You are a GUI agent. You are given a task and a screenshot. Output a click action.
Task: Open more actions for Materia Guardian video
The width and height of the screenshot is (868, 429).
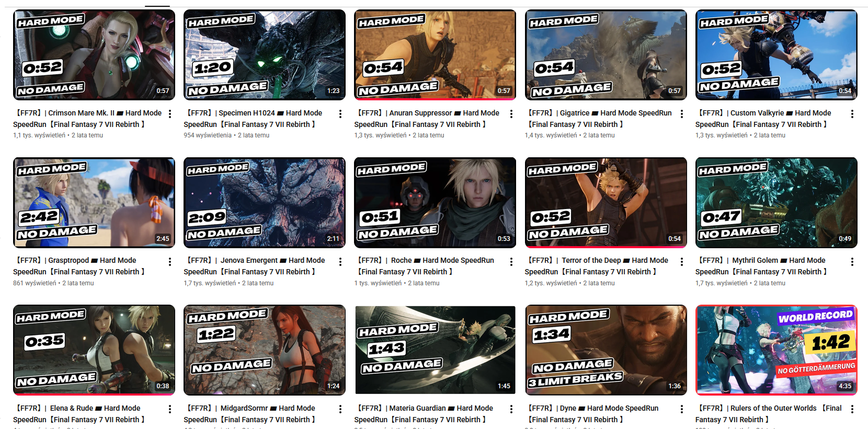point(511,409)
